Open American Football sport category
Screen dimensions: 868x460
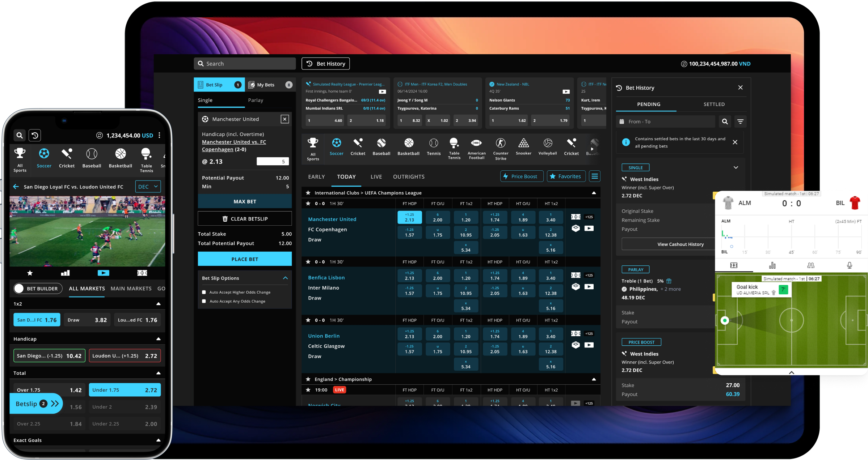[476, 149]
